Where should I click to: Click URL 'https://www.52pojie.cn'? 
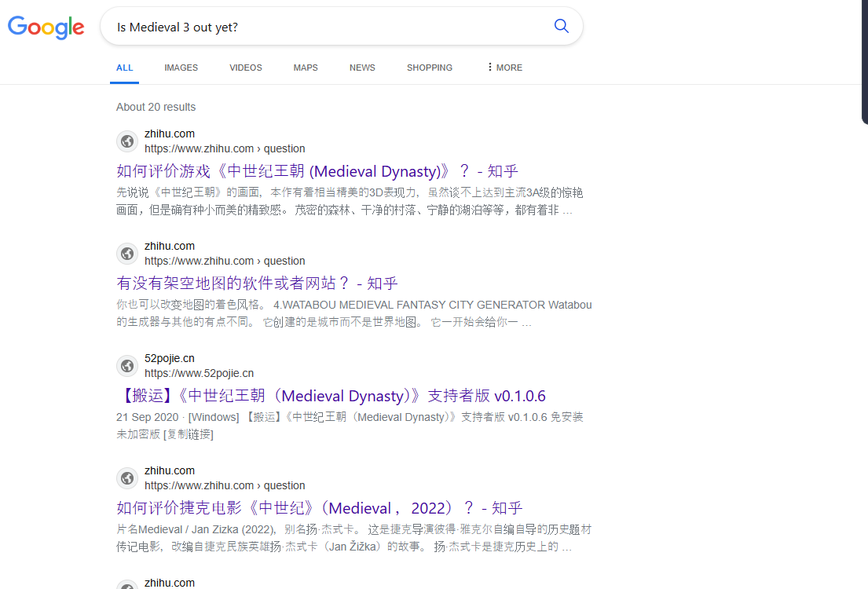pos(200,373)
